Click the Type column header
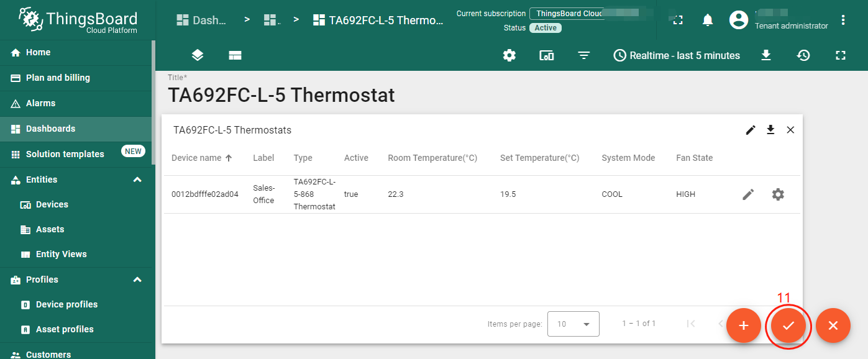The height and width of the screenshot is (359, 868). pyautogui.click(x=303, y=158)
